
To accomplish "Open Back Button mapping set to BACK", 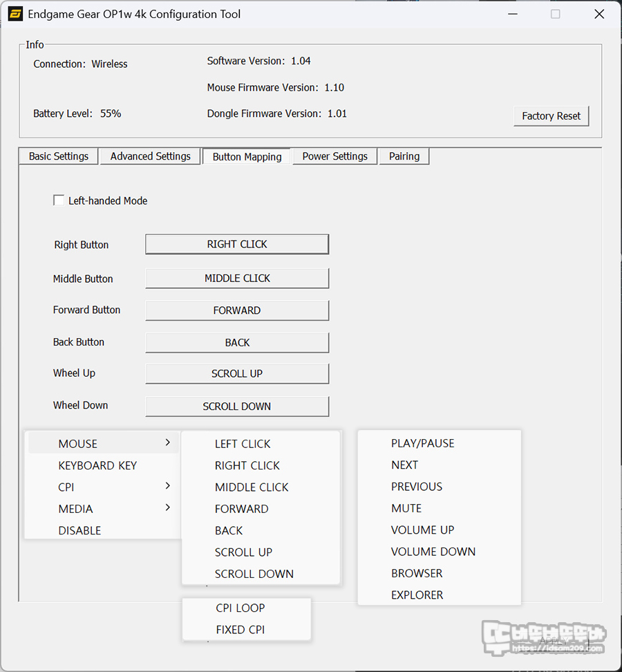I will (237, 342).
